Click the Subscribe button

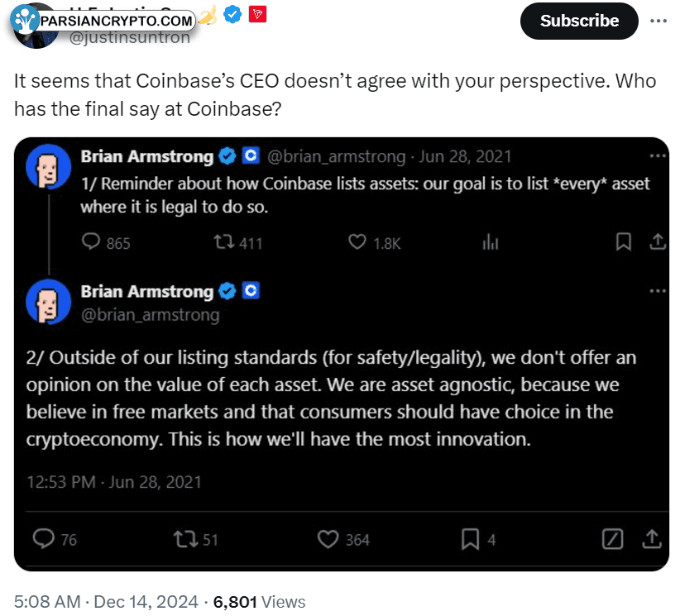coord(578,21)
